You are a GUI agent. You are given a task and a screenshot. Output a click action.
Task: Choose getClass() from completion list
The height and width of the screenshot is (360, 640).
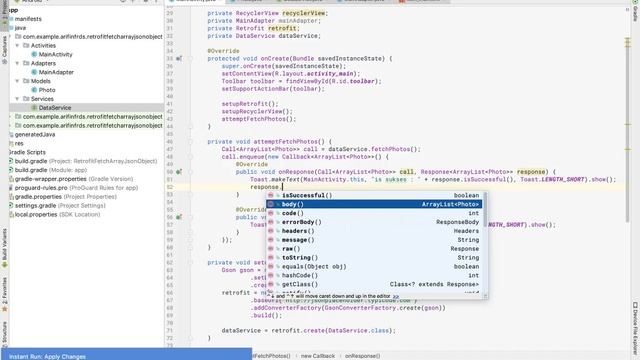pos(374,284)
